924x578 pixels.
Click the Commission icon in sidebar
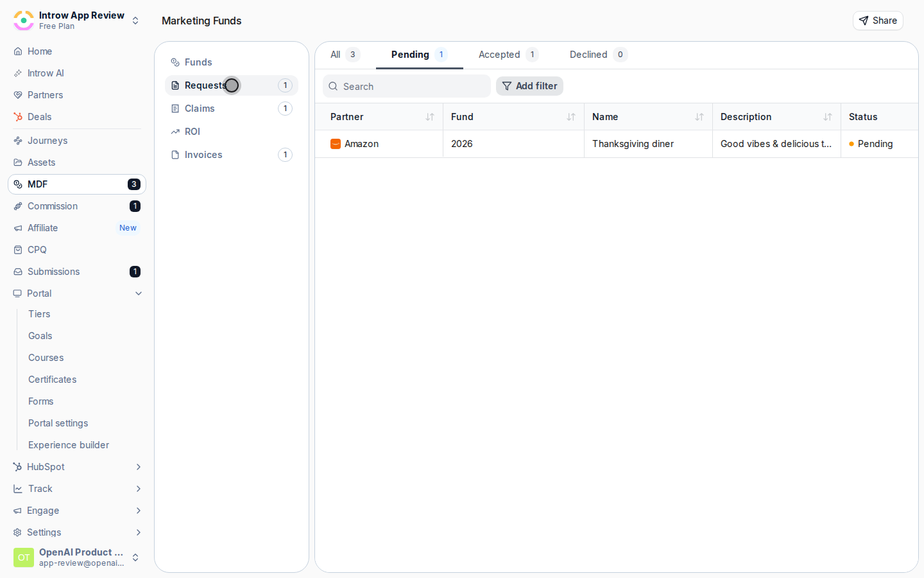point(18,206)
